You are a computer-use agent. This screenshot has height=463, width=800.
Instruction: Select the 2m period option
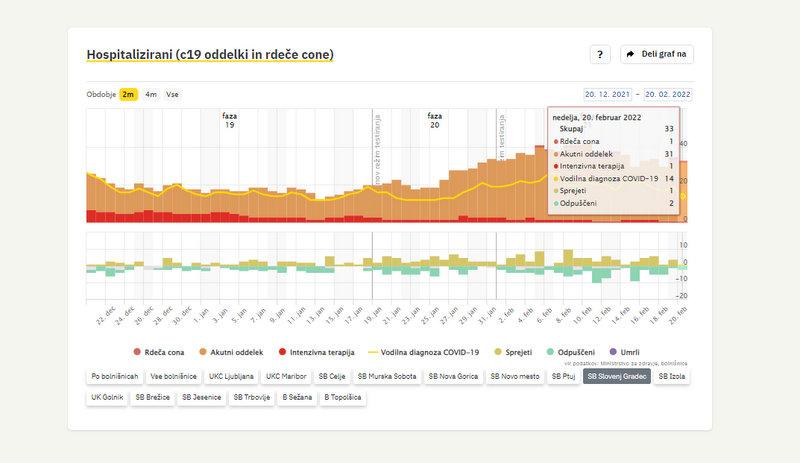click(129, 94)
